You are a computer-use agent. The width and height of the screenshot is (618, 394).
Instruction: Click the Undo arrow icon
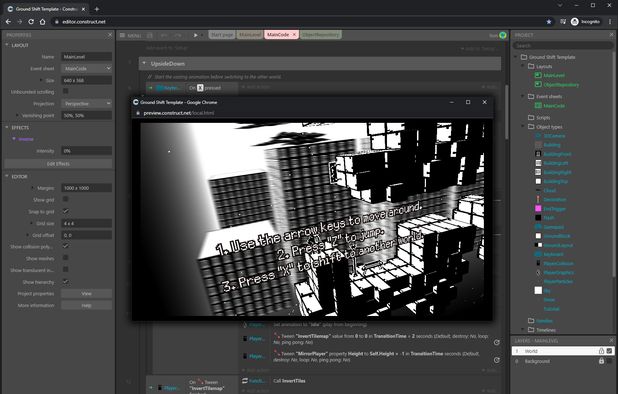pyautogui.click(x=164, y=35)
